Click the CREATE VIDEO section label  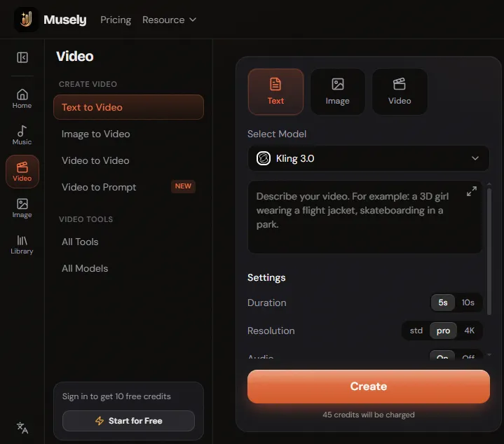[x=88, y=84]
